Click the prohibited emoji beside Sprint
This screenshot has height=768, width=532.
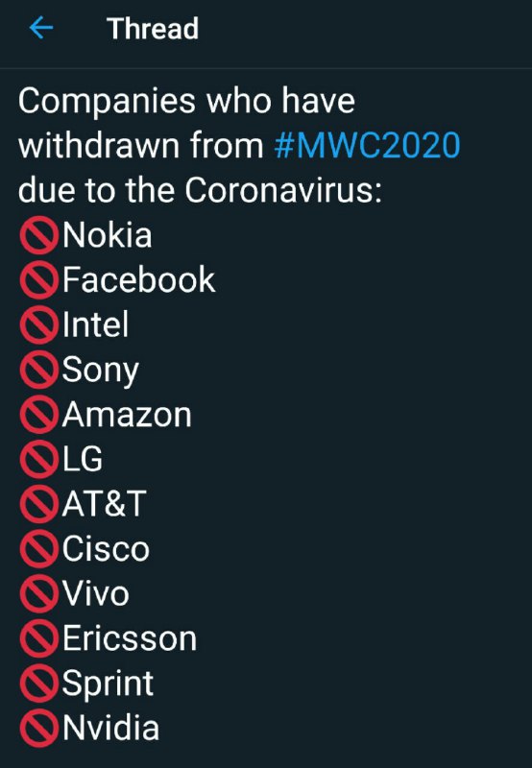(x=39, y=684)
